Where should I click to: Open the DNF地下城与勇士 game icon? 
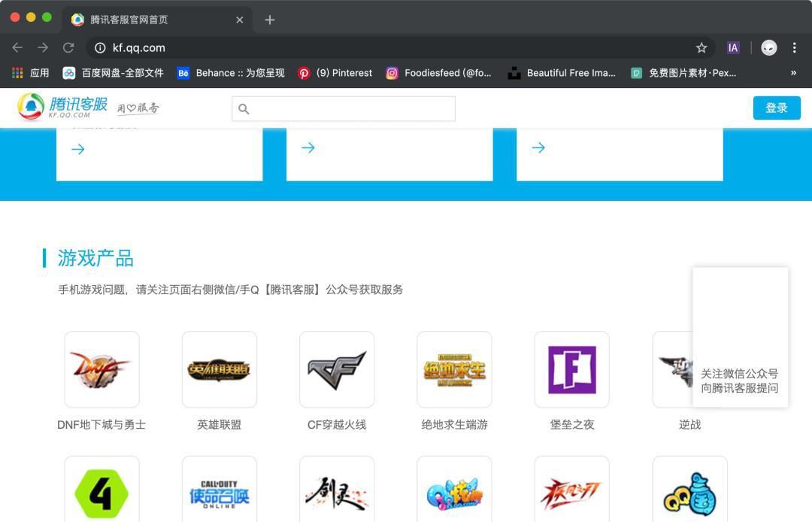[x=101, y=369]
